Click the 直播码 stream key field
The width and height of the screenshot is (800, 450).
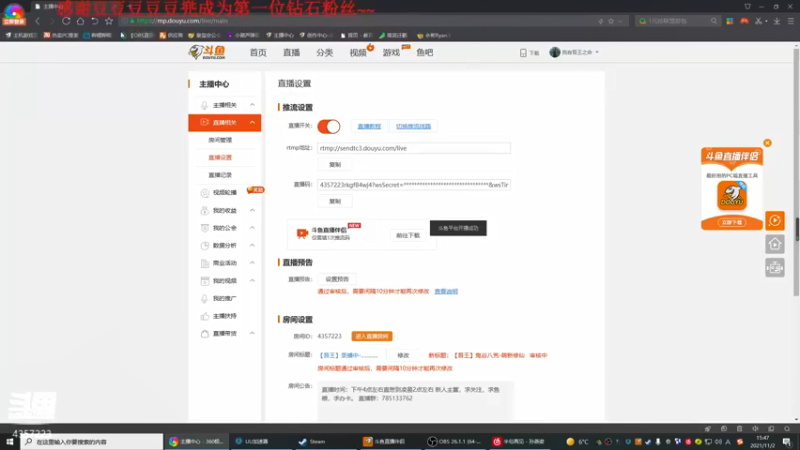tap(414, 185)
